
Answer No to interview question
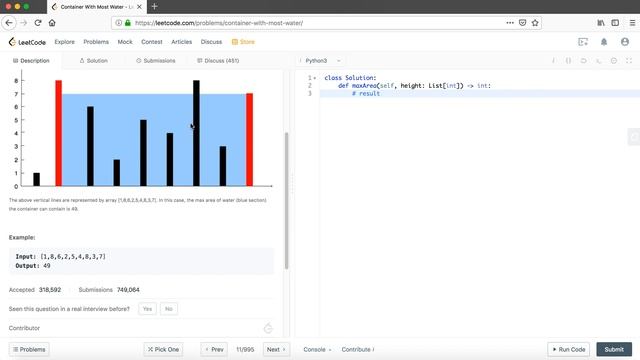(x=169, y=309)
